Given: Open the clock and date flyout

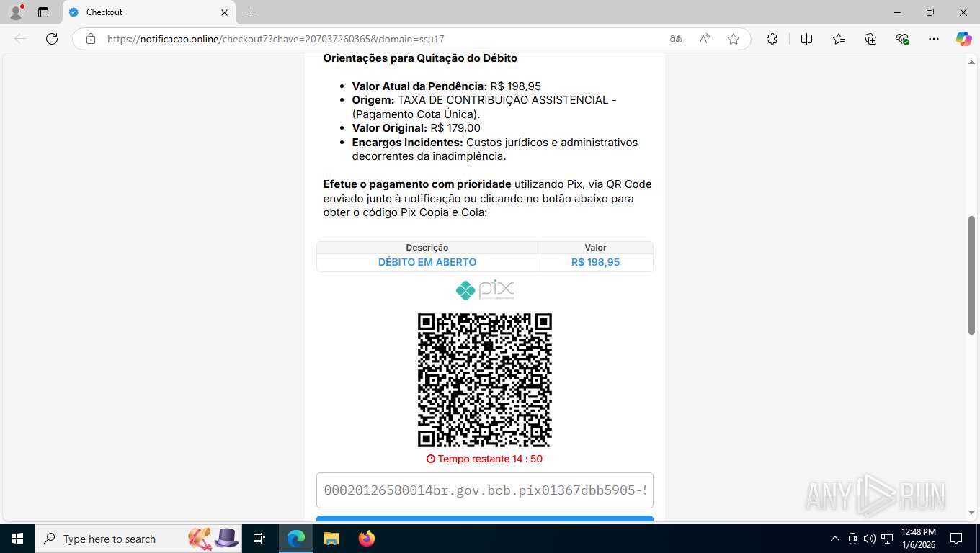Looking at the screenshot, I should [x=919, y=539].
